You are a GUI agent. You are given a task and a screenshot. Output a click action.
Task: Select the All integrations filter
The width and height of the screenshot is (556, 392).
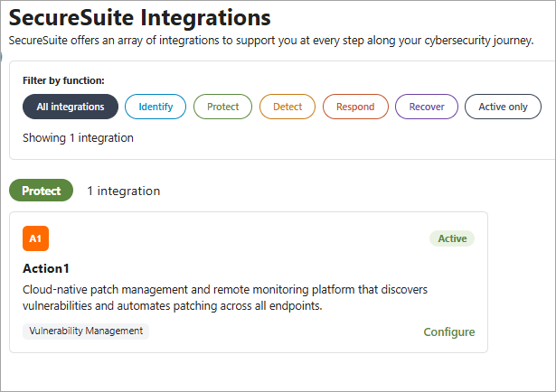click(x=71, y=107)
